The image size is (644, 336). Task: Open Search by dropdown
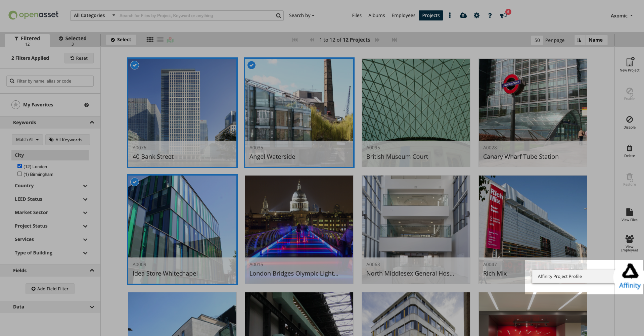tap(302, 15)
